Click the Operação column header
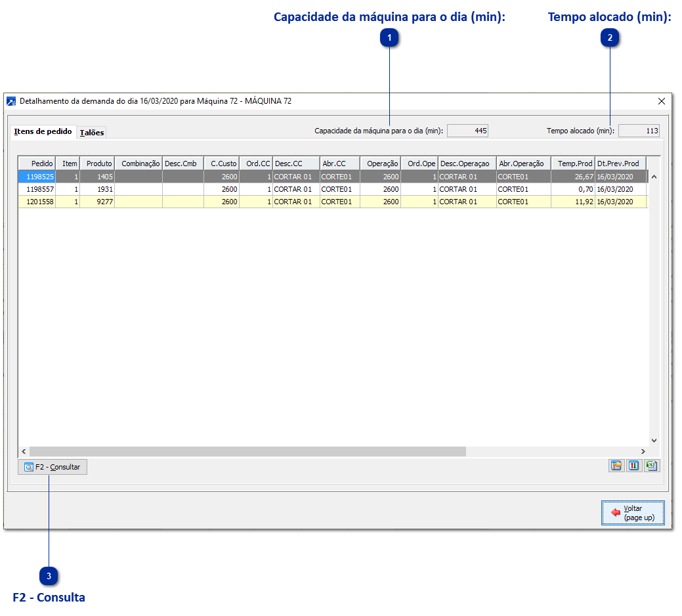682x616 pixels. [381, 164]
